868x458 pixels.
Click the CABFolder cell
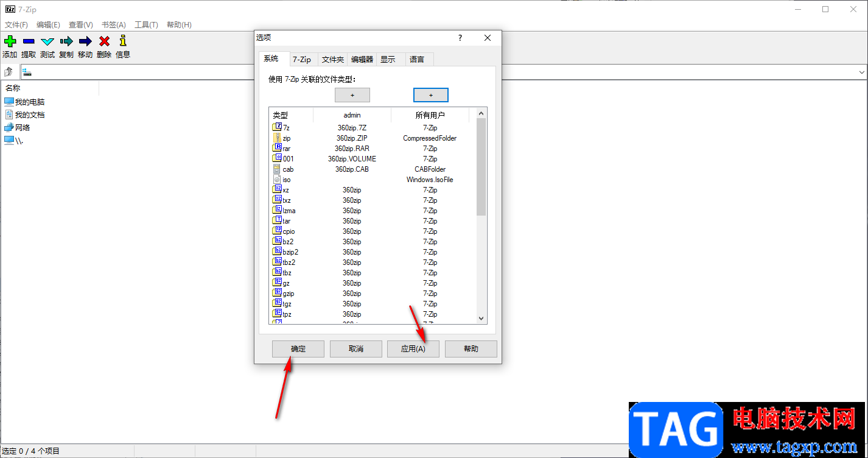point(430,169)
